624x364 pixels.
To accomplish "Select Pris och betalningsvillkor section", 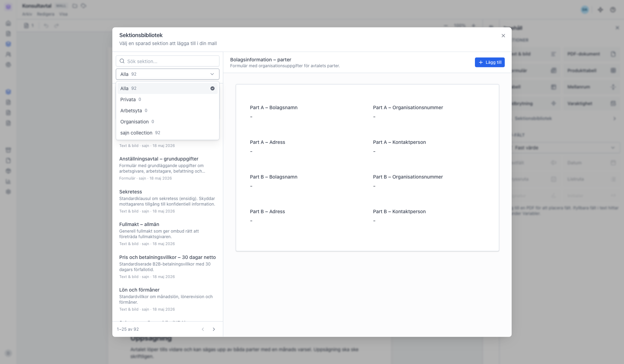I will pyautogui.click(x=167, y=267).
